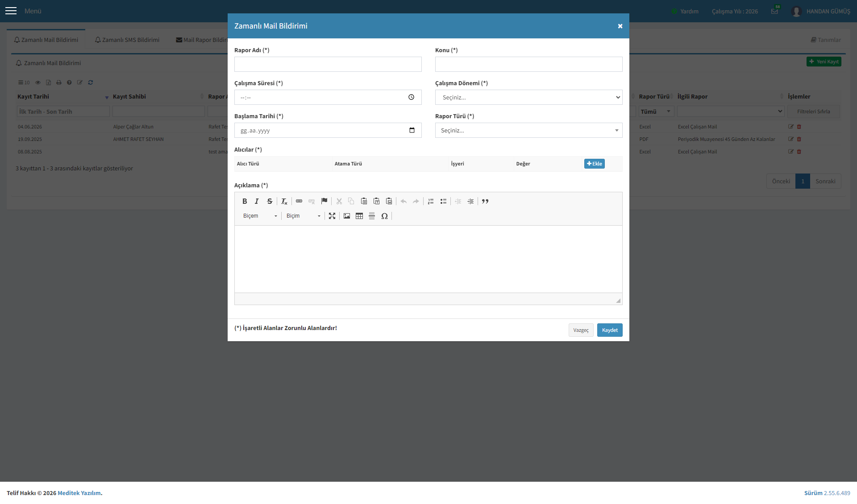Insert an image into the editor
The width and height of the screenshot is (857, 504).
pyautogui.click(x=347, y=216)
